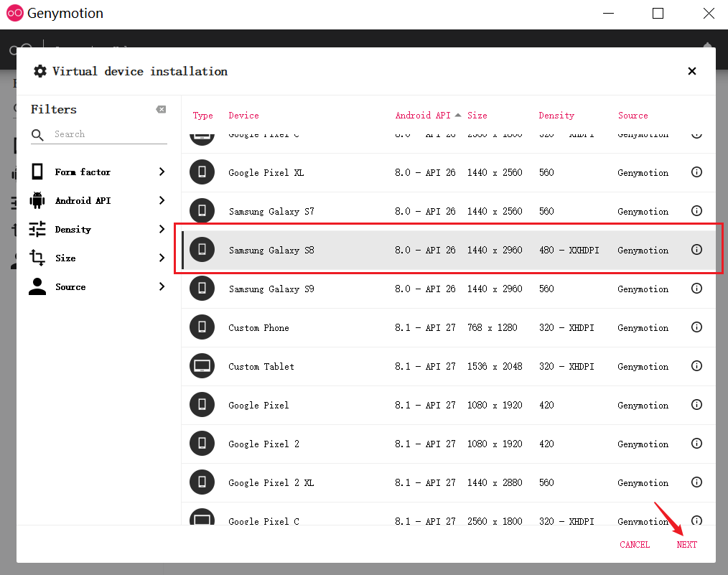Click the phone icon for Google Pixel XL
Image resolution: width=728 pixels, height=575 pixels.
coord(202,172)
